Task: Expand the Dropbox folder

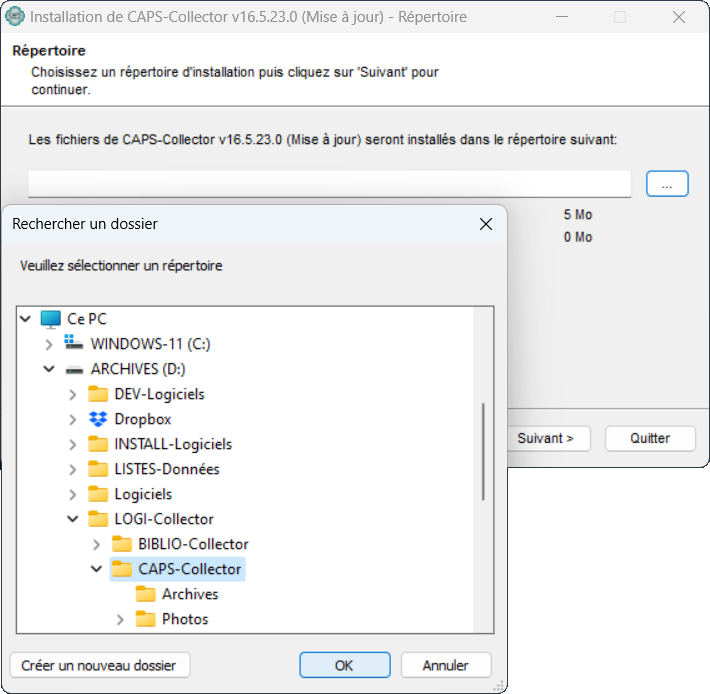Action: pos(72,420)
